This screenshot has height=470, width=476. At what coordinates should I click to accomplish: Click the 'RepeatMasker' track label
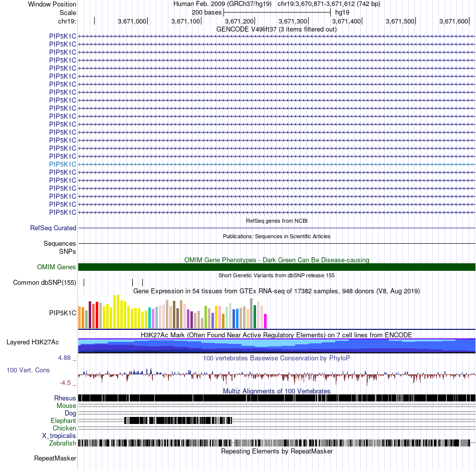coord(55,458)
